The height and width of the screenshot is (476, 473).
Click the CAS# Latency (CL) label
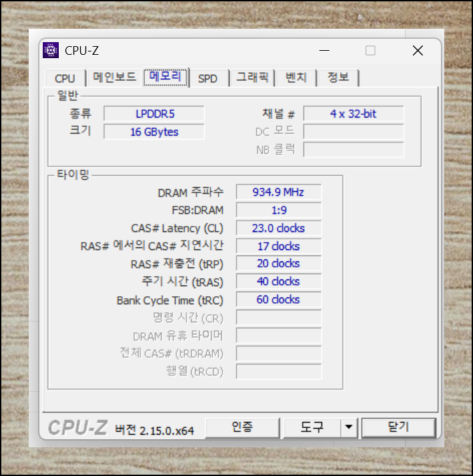click(177, 228)
